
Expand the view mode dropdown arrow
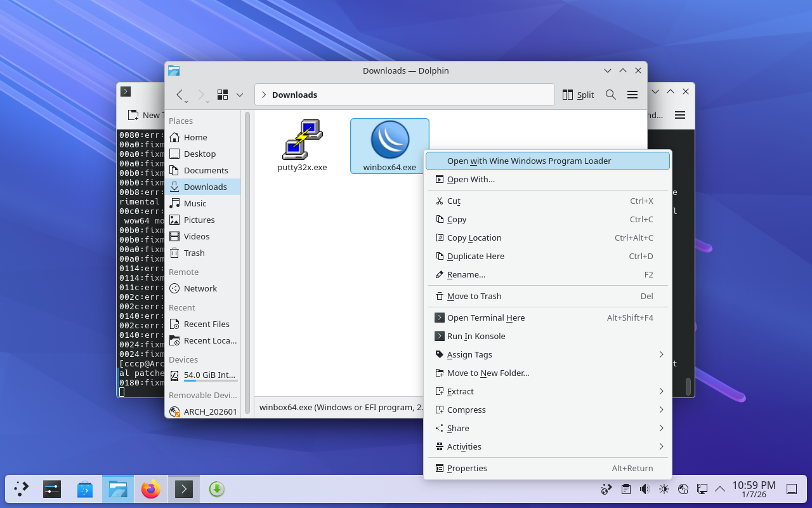[x=240, y=95]
